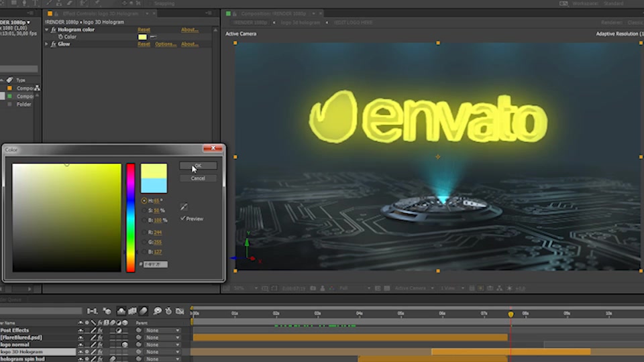The image size is (644, 362).
Task: Click Reset for the Glow effect
Action: 144,44
